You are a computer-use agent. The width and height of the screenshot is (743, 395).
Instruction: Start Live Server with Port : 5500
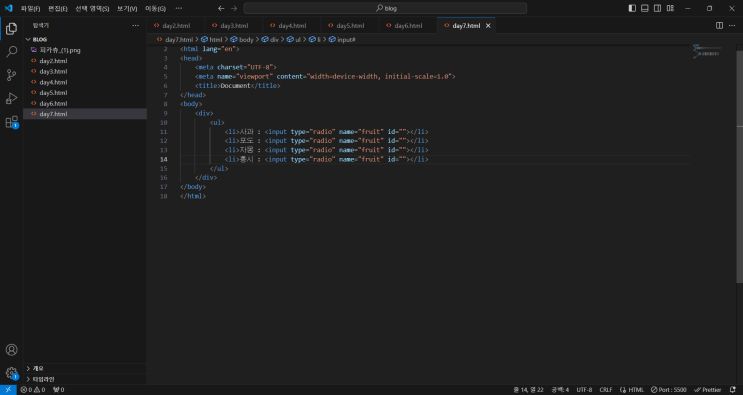point(668,390)
